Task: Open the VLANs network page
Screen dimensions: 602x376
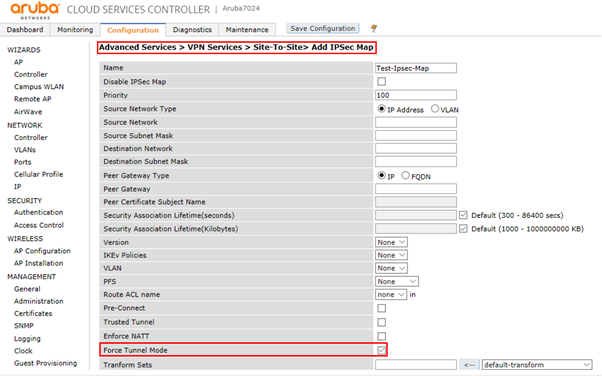Action: coord(25,149)
